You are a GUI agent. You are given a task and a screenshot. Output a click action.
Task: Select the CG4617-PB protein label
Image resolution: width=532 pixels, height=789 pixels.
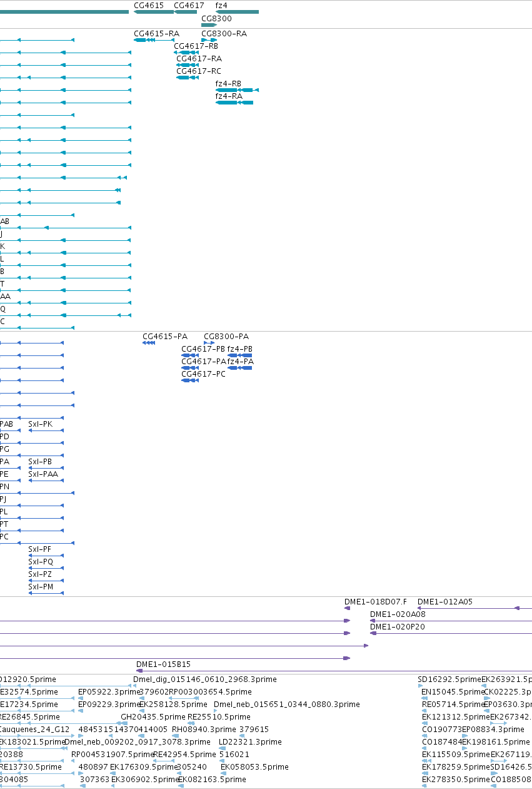203,349
